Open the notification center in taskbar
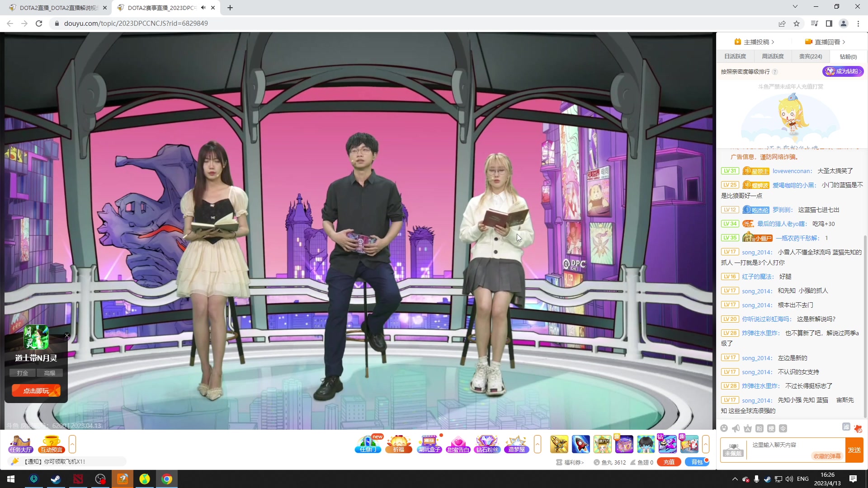868x488 pixels. point(853,479)
